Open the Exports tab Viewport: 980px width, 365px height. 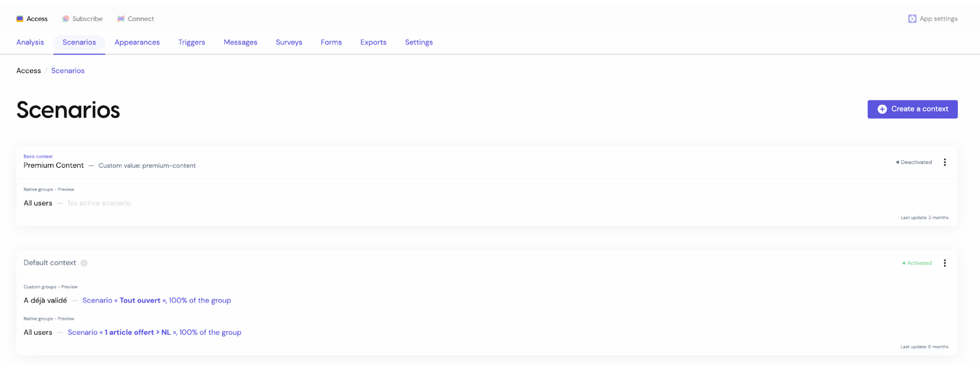[x=373, y=42]
